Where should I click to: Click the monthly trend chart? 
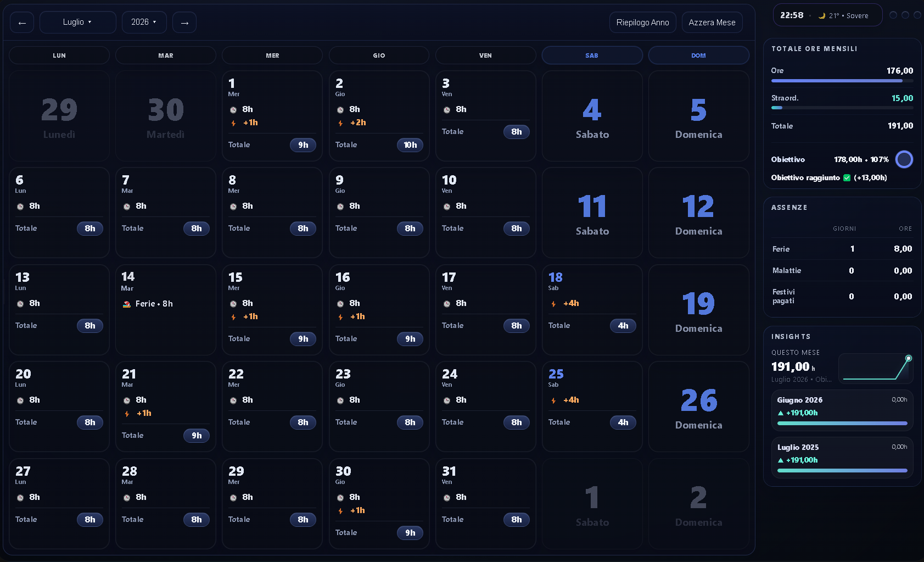(x=876, y=368)
